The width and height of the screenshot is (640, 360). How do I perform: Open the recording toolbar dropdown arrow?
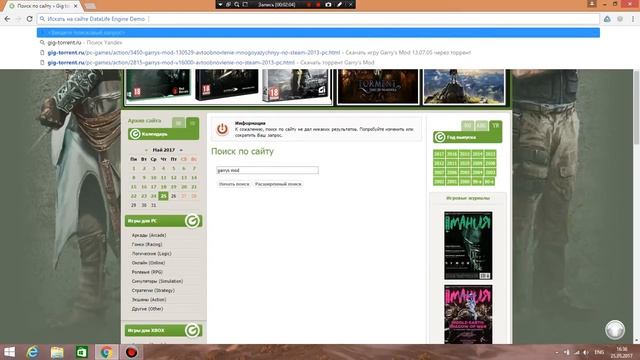(x=220, y=4)
